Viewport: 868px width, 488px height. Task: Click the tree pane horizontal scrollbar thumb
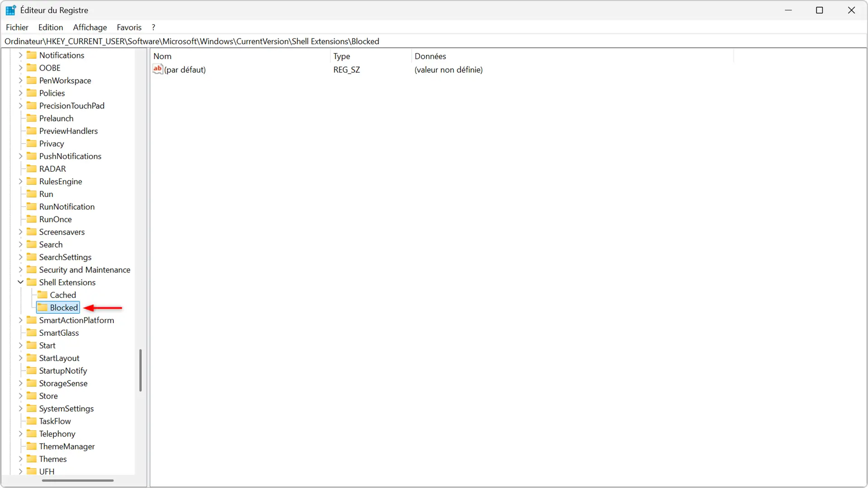click(78, 481)
